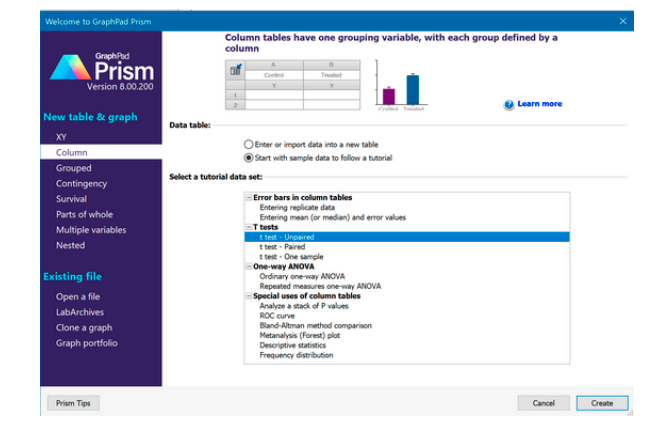Select 'Entering mean (or median) and error values'
This screenshot has width=646, height=429.
tap(332, 217)
